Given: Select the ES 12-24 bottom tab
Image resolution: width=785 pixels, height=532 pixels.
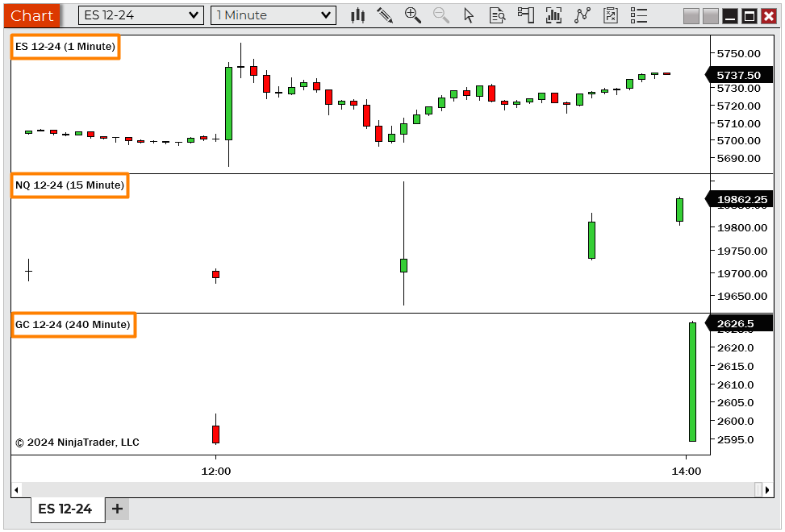Looking at the screenshot, I should tap(68, 509).
